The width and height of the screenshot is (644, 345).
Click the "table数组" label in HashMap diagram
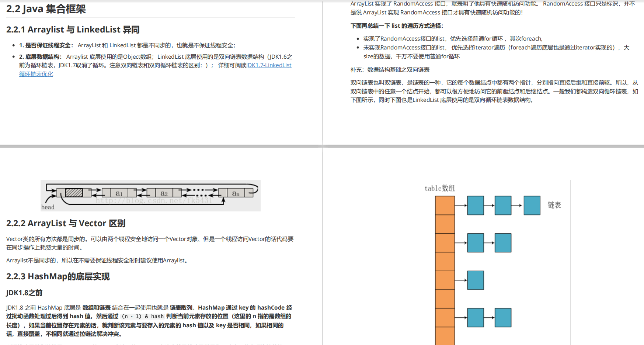point(440,189)
